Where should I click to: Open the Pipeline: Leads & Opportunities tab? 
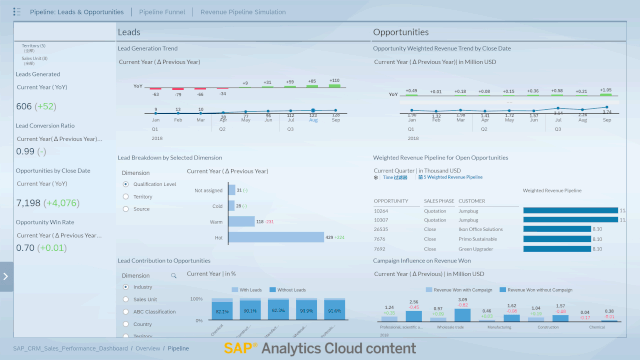click(77, 12)
